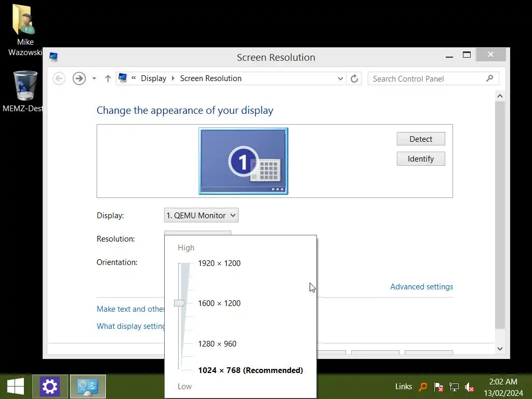Go up one level with Up arrow
Screen dimensions: 532x399
[x=108, y=79]
